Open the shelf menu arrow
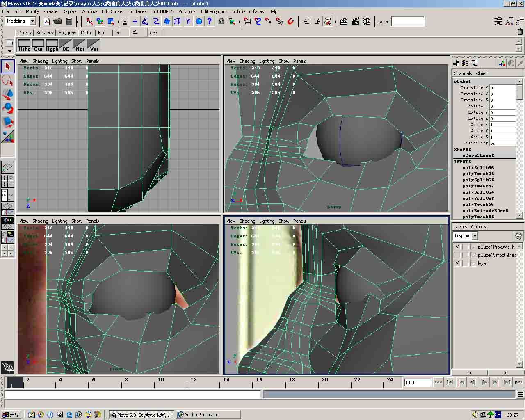The height and width of the screenshot is (420, 525). tap(9, 50)
